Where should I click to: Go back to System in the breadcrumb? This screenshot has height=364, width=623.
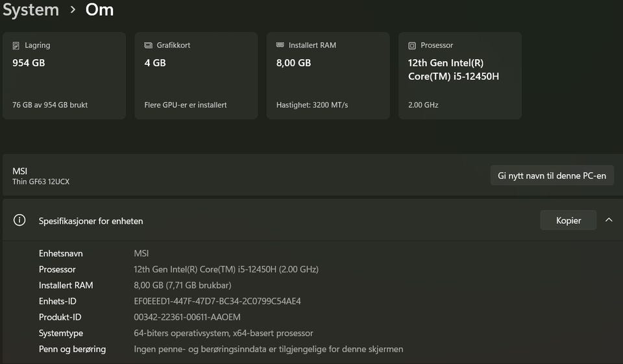click(x=31, y=10)
